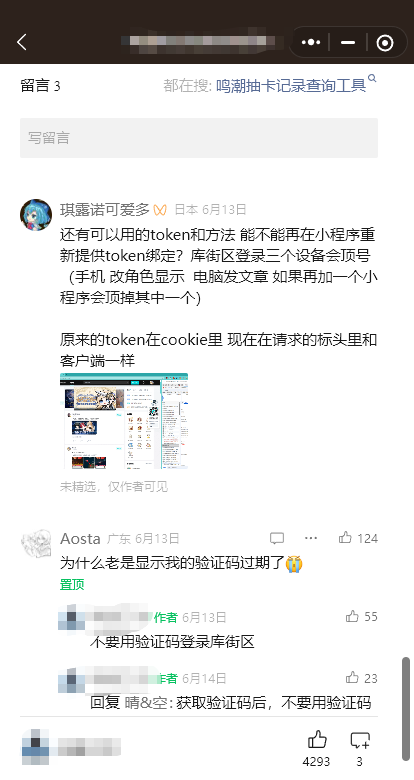Image resolution: width=414 pixels, height=780 pixels.
Task: Like Aosta's comment with 124 likes
Action: pyautogui.click(x=358, y=538)
